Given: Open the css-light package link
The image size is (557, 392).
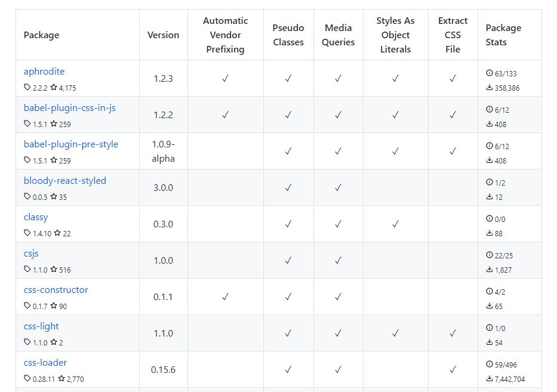Looking at the screenshot, I should [41, 326].
